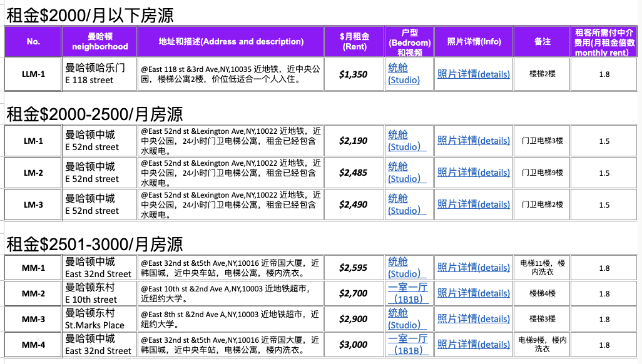This screenshot has width=642, height=364.
Task: Select the $3,000 rent cell
Action: (x=354, y=345)
